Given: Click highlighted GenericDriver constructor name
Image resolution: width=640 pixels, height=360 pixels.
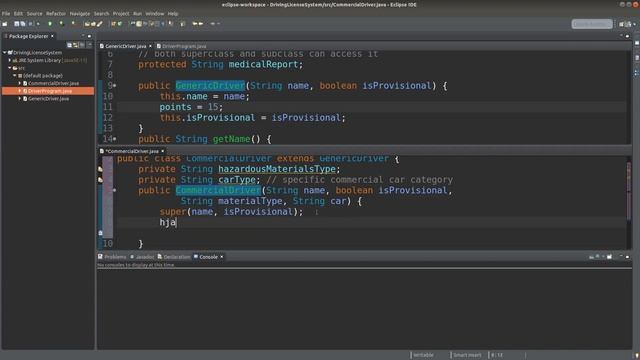Looking at the screenshot, I should click(210, 86).
